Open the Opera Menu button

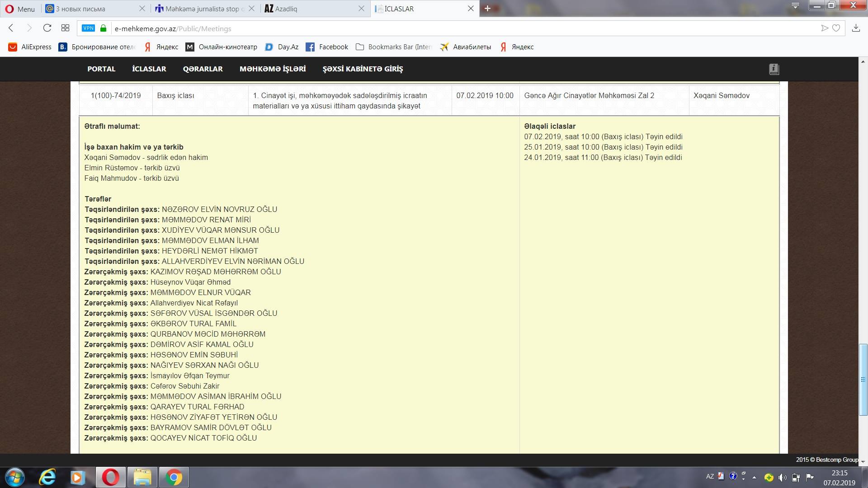coord(20,9)
